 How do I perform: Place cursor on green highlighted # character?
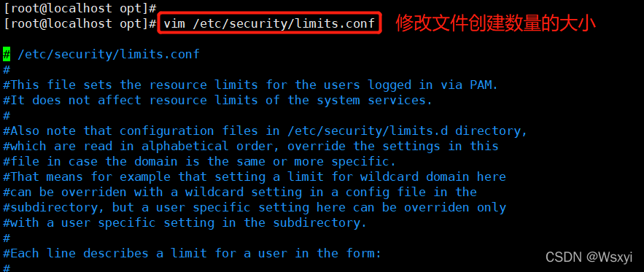7,54
